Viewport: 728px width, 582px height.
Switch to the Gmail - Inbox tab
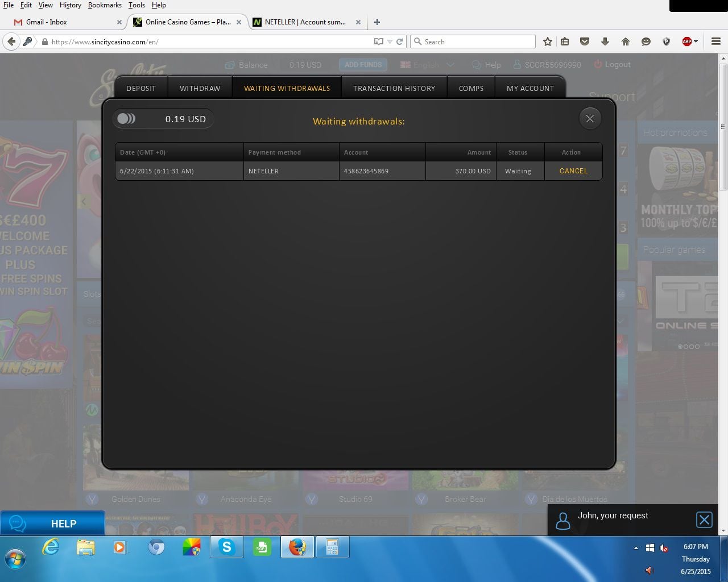(x=68, y=22)
